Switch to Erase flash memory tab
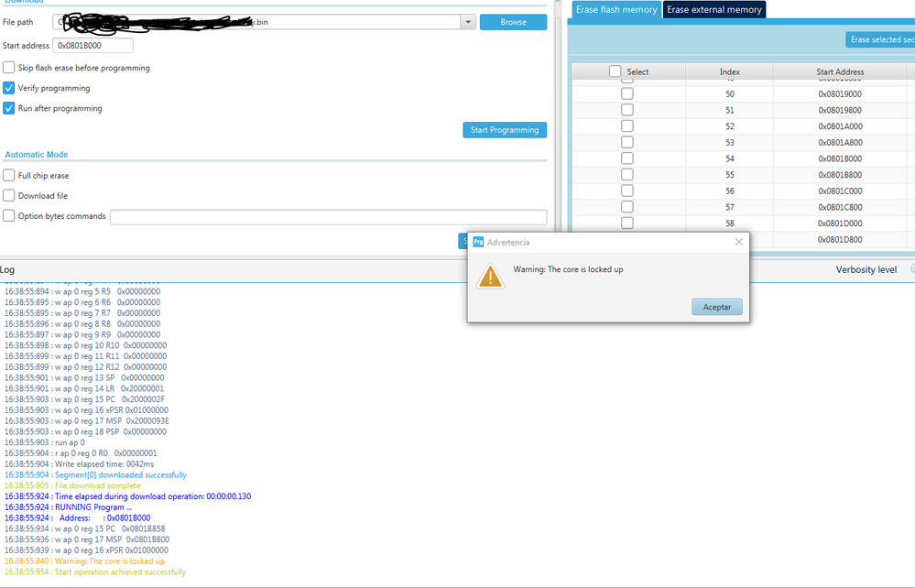The image size is (915, 588). pos(616,10)
